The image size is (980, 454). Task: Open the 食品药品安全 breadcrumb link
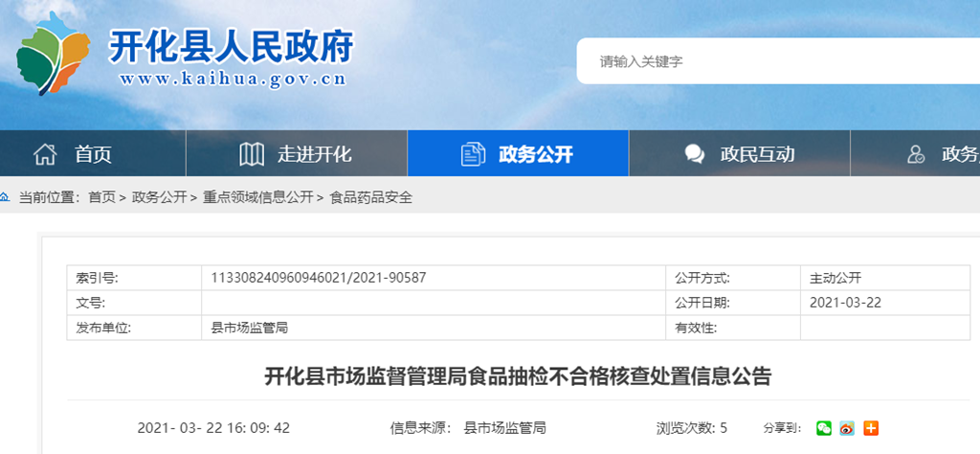pos(370,197)
